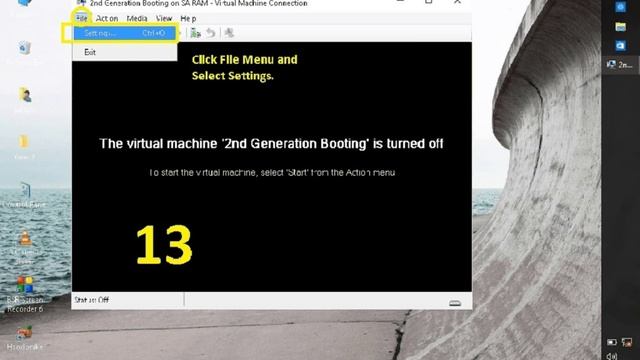
Task: Open the yellow folder desktop icon
Action: click(x=24, y=142)
